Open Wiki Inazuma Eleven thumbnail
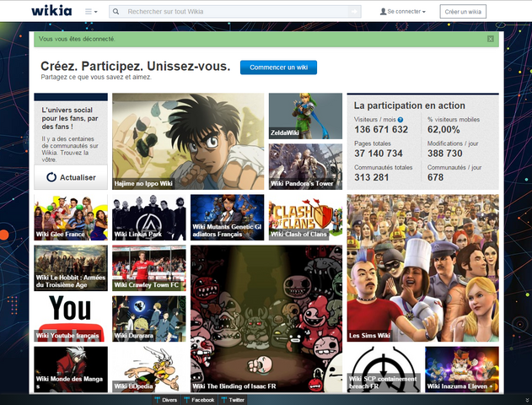The image size is (532, 405). click(462, 370)
